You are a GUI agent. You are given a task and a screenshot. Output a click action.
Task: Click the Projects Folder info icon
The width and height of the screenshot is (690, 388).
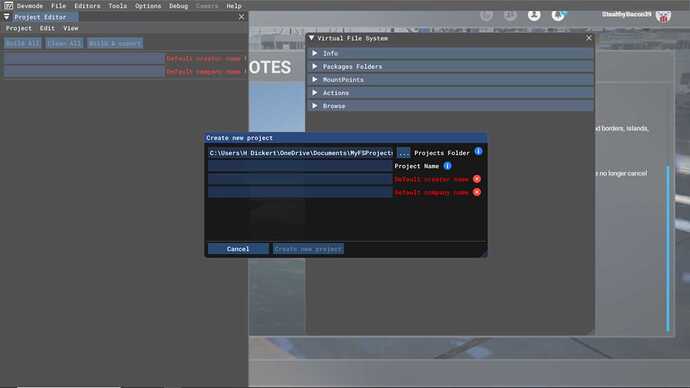point(478,151)
